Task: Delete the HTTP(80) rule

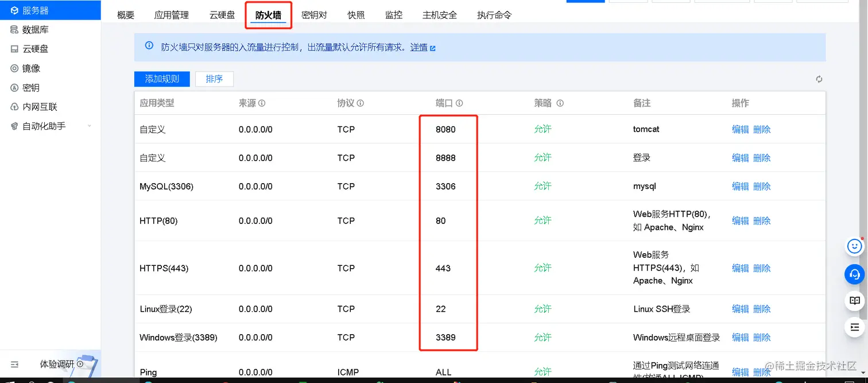Action: pyautogui.click(x=762, y=220)
